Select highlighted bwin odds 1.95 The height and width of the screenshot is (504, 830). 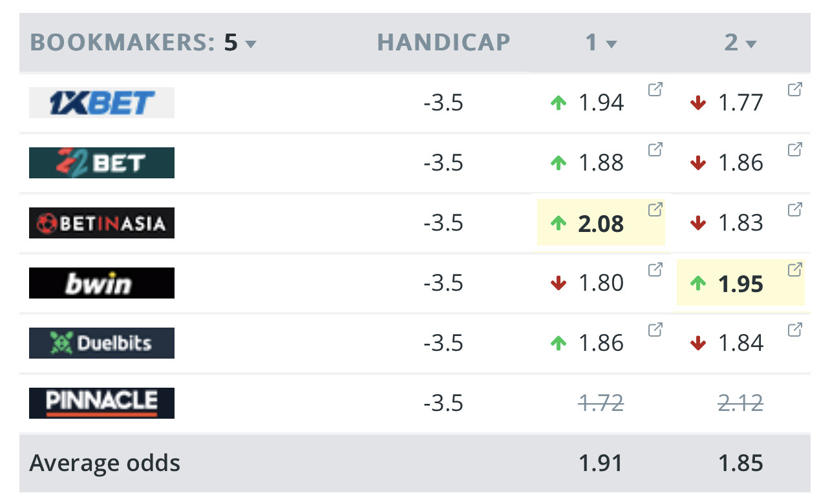coord(741,284)
